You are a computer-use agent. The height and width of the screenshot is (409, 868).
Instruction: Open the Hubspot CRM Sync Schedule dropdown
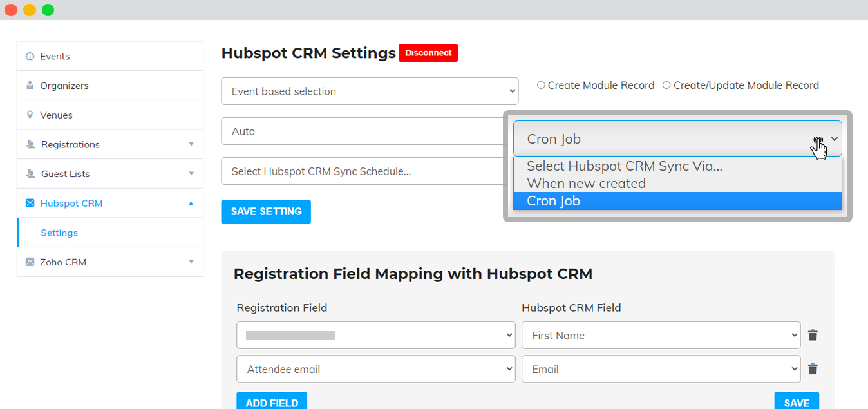tap(363, 171)
